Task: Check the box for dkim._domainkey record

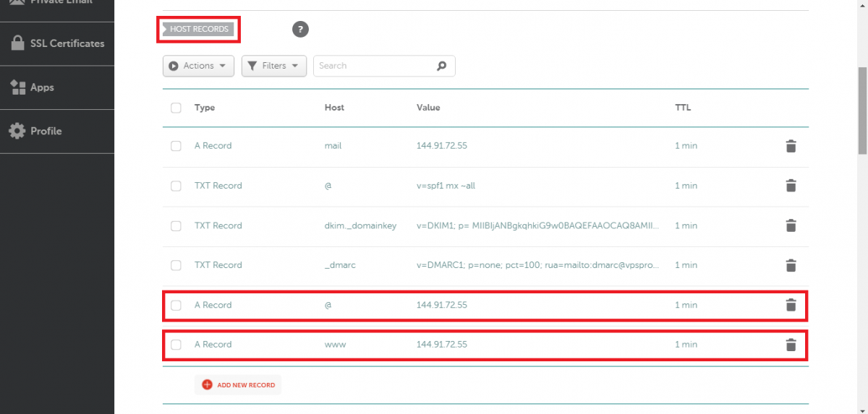Action: pos(176,225)
